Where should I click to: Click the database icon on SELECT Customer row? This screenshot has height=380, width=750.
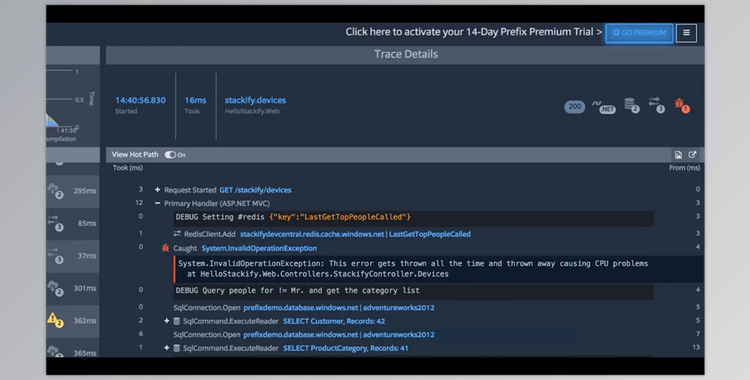point(176,321)
